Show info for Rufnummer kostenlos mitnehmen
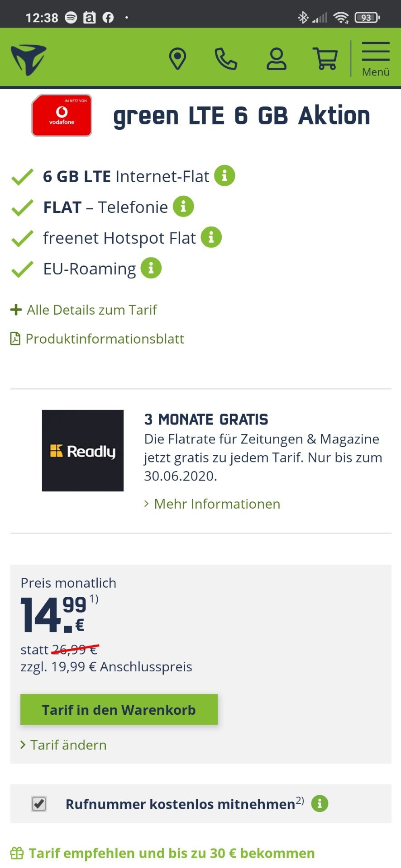The height and width of the screenshot is (868, 401). pos(320,803)
